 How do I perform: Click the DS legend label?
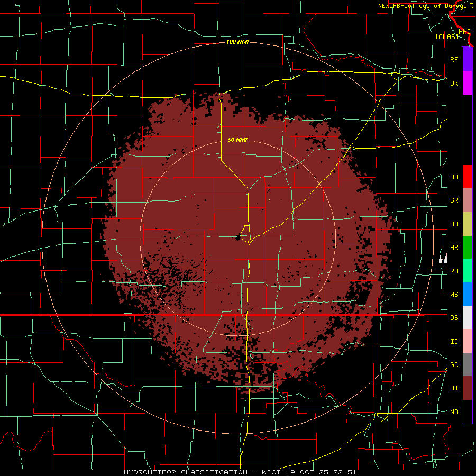(454, 318)
